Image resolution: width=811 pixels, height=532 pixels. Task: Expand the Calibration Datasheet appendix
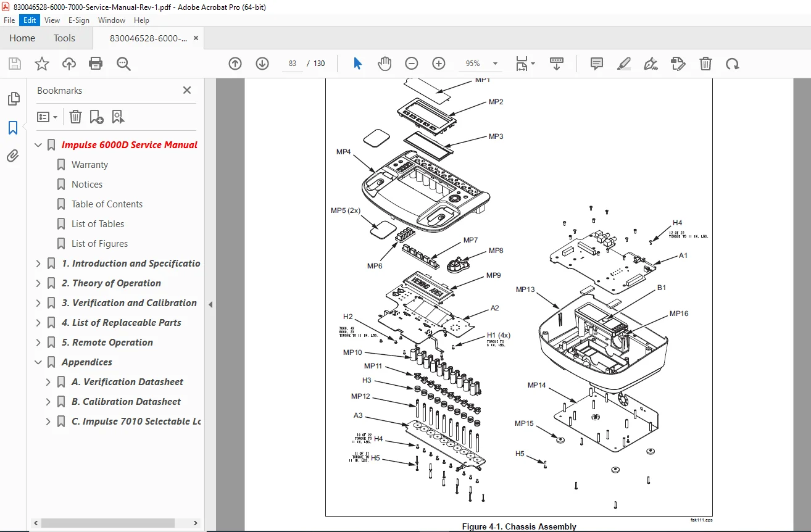pyautogui.click(x=48, y=402)
